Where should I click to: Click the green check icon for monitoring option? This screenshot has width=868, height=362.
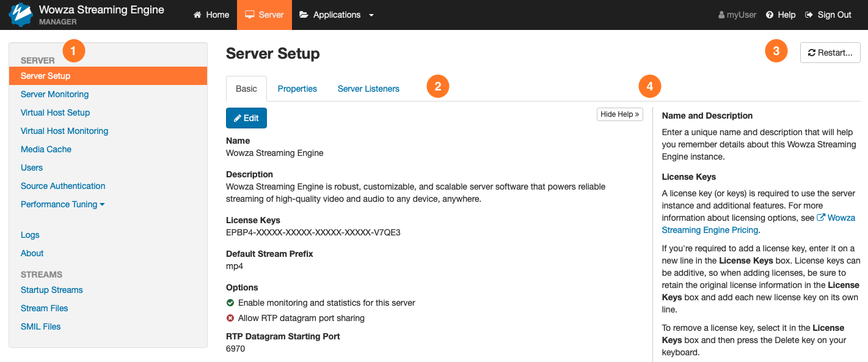[230, 303]
